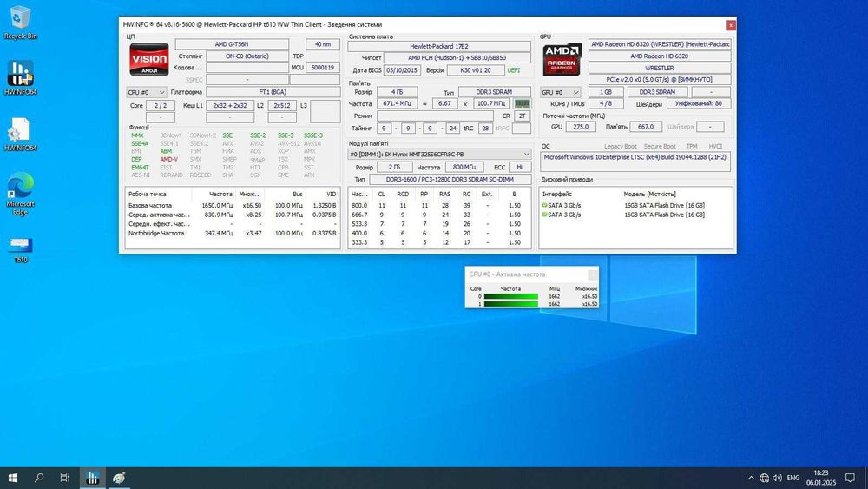
Task: Click the 40 nm process field
Action: pyautogui.click(x=323, y=43)
